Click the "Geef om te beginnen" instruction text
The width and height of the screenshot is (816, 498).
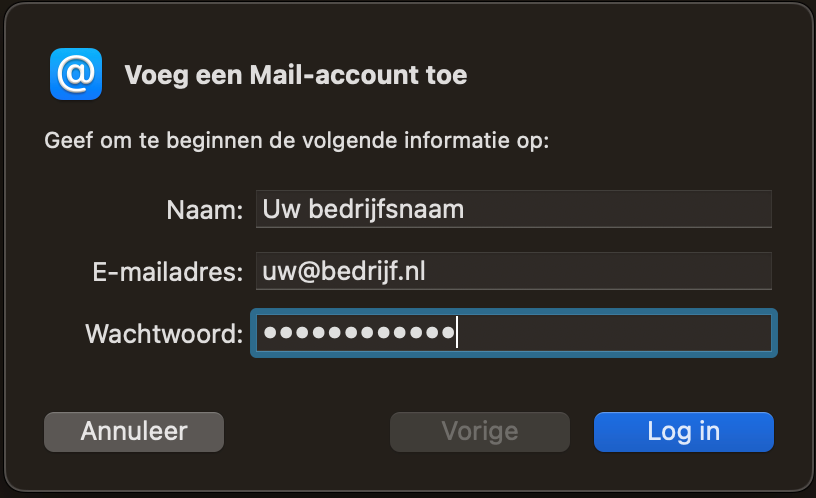pos(297,141)
